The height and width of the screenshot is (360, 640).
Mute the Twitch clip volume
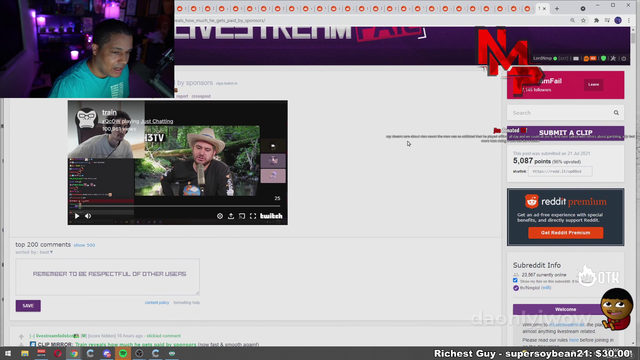[88, 216]
